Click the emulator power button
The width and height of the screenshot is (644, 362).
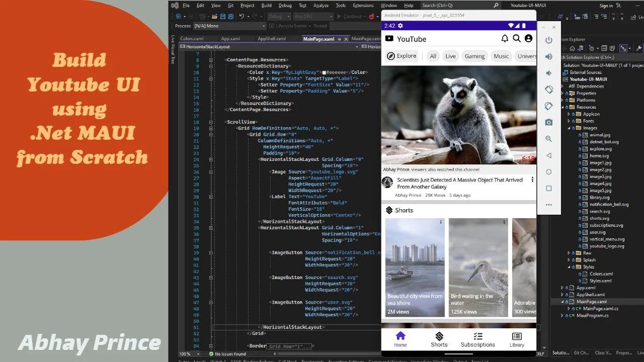pyautogui.click(x=549, y=40)
